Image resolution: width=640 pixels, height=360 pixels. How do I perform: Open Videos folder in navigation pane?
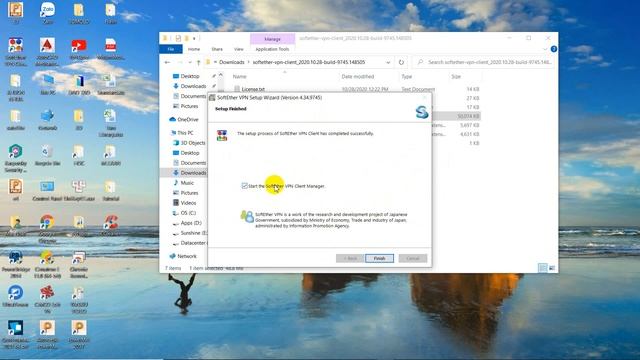pyautogui.click(x=188, y=203)
